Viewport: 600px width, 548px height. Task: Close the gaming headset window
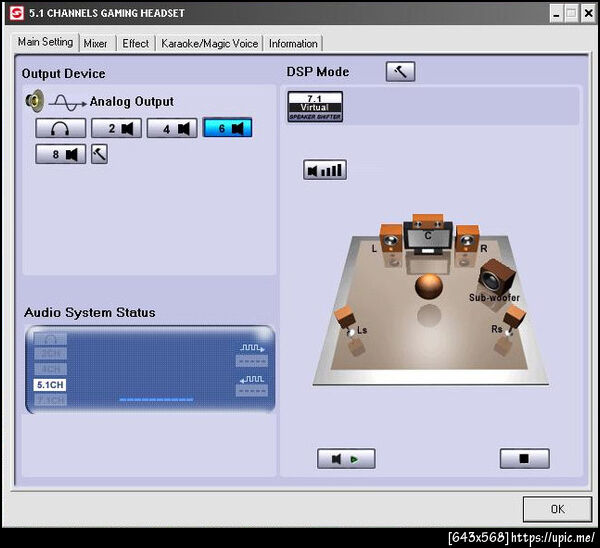coord(589,13)
